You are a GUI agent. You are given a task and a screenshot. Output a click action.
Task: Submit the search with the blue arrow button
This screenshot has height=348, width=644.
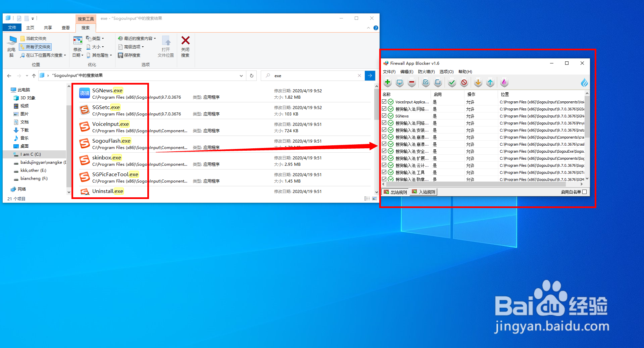[x=370, y=76]
